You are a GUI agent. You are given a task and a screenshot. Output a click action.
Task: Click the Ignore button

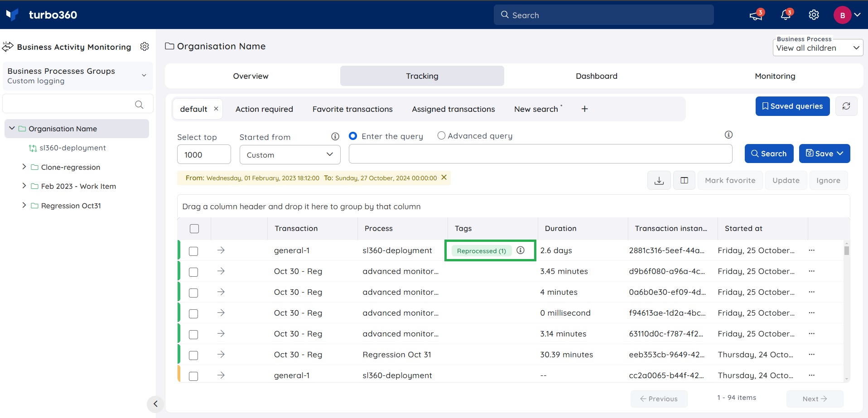[x=828, y=180]
